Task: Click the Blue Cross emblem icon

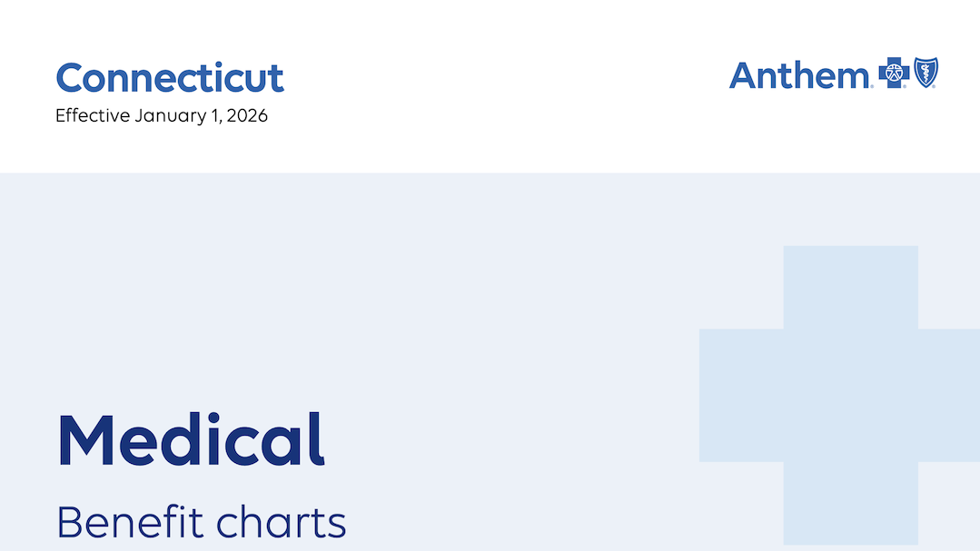Action: tap(894, 74)
